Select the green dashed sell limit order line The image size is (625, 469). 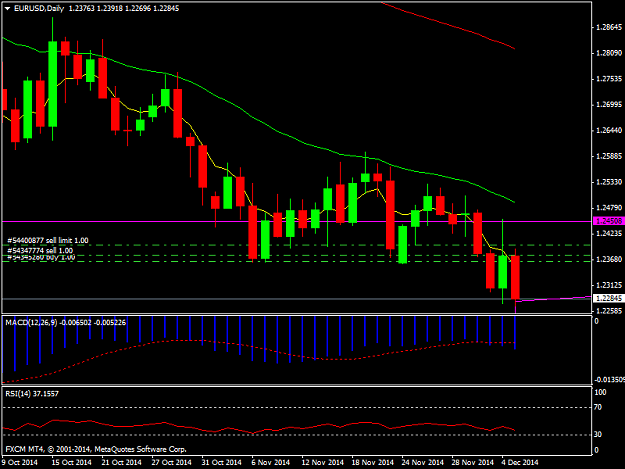pos(297,245)
